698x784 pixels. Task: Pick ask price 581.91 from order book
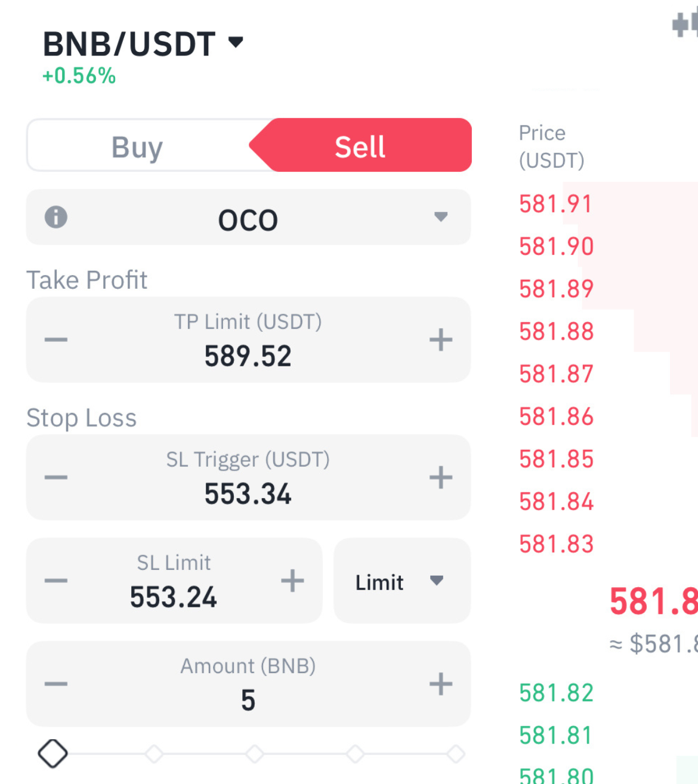pos(555,204)
